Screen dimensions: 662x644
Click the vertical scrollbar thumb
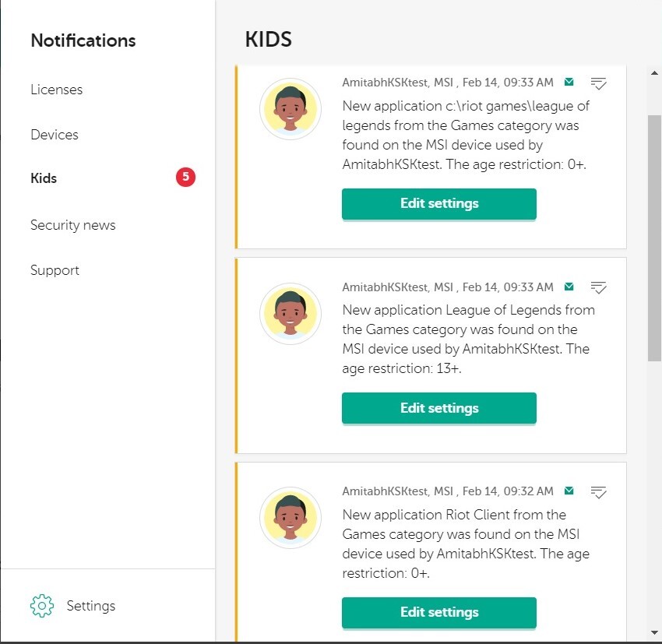coord(654,238)
